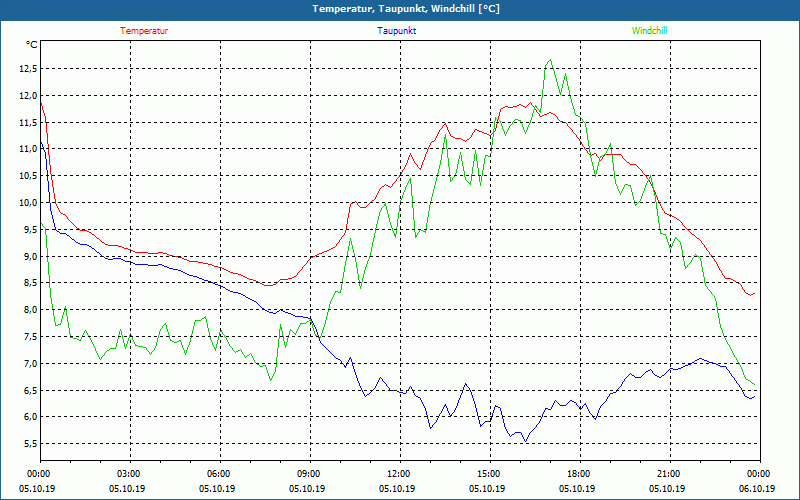Click the 8,5 y-axis value
The width and height of the screenshot is (800, 500).
click(x=31, y=283)
